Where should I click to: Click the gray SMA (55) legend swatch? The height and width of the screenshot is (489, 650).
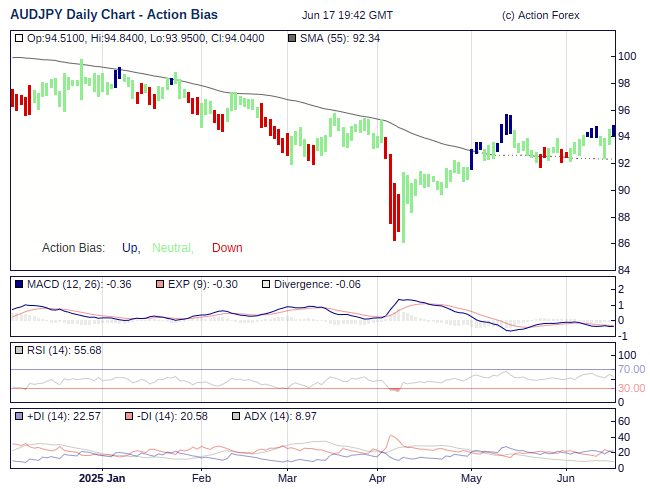[x=292, y=38]
